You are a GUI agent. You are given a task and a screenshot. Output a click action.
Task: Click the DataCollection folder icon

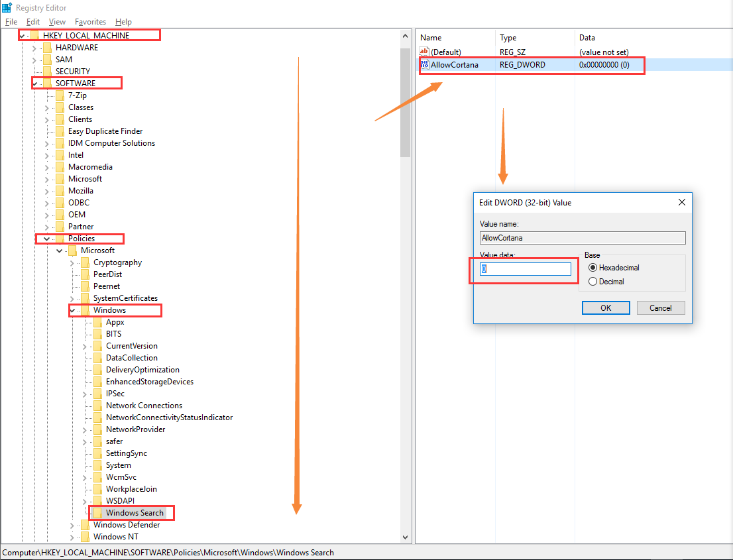97,358
